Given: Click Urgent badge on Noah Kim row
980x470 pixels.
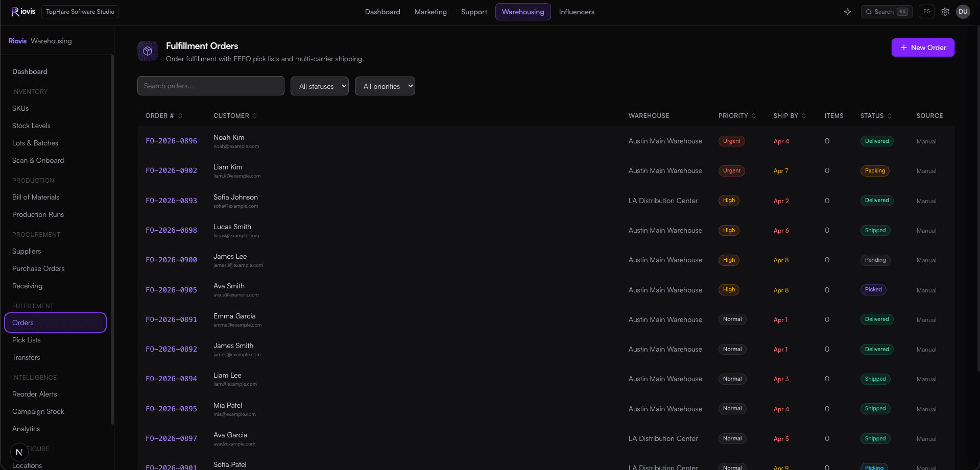Looking at the screenshot, I should (731, 141).
